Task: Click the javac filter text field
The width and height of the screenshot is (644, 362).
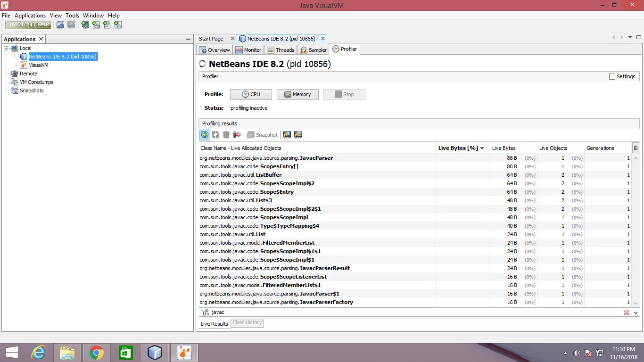Action: pyautogui.click(x=415, y=313)
